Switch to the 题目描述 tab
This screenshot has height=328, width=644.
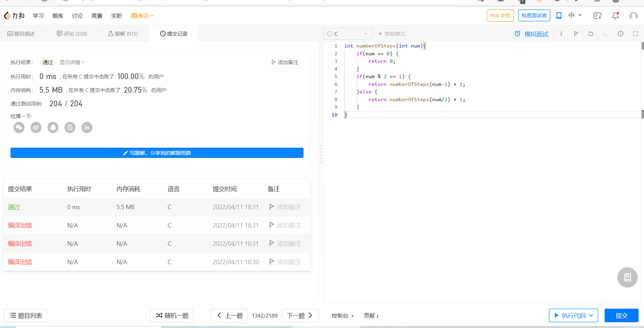click(x=21, y=34)
